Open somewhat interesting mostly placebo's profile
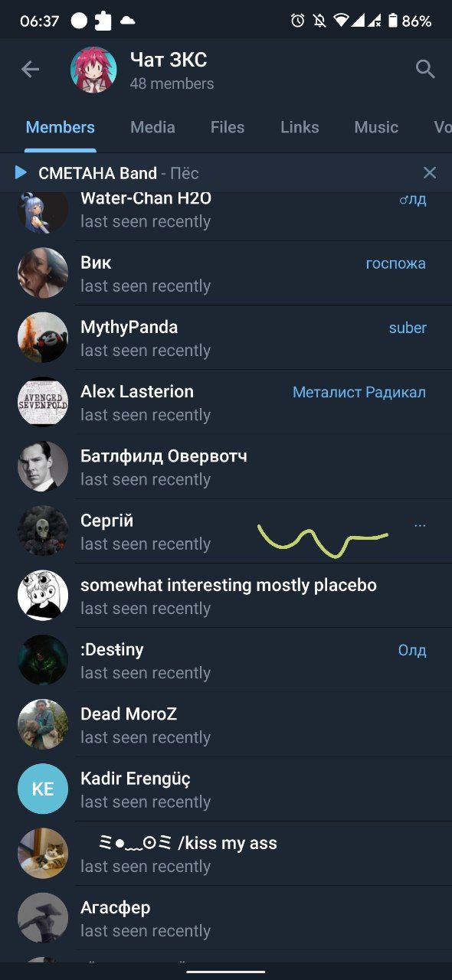The image size is (452, 980). pyautogui.click(x=226, y=596)
